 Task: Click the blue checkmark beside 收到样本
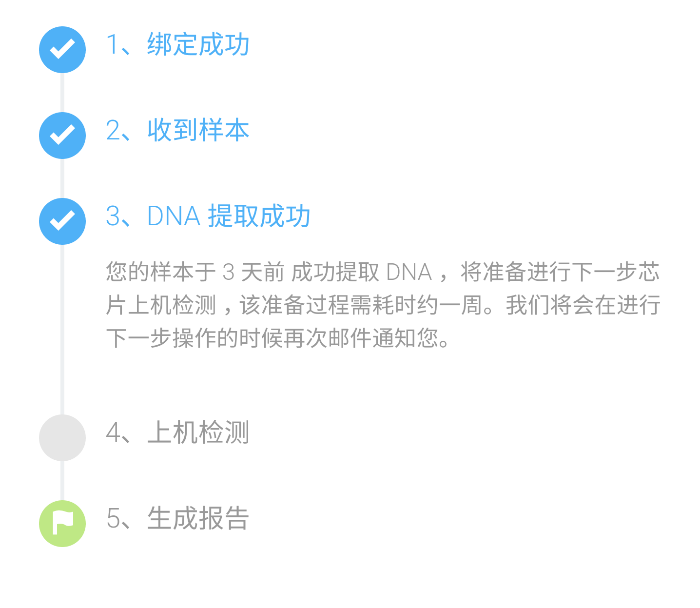tap(62, 135)
